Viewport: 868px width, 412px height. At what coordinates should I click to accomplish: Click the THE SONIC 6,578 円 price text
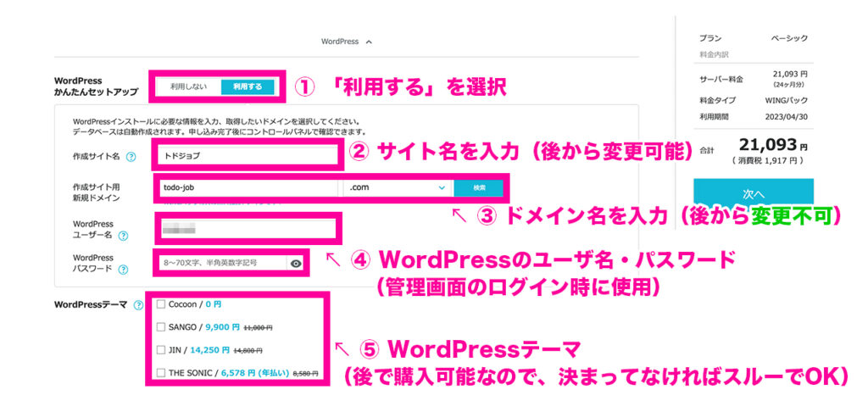(255, 373)
